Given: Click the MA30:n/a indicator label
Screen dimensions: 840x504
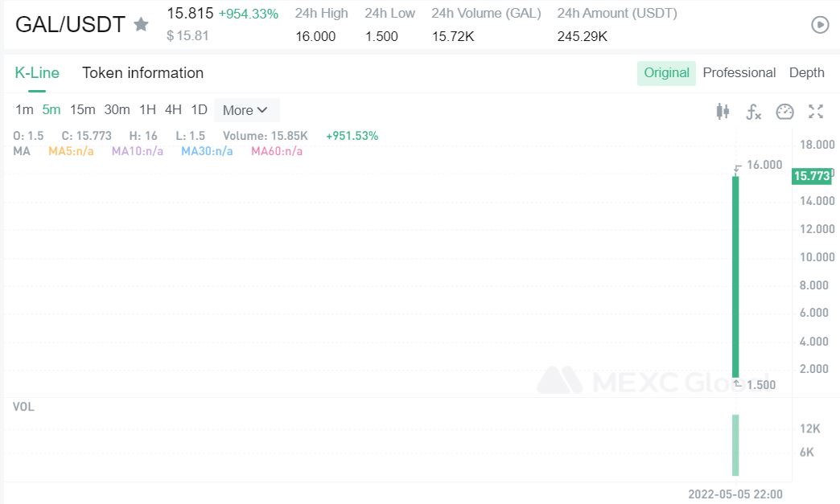Looking at the screenshot, I should (207, 151).
